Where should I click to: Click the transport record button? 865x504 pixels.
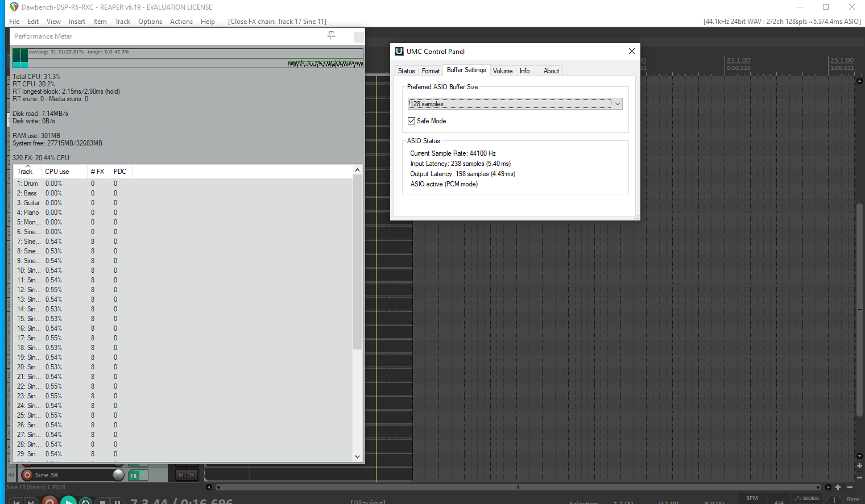(x=49, y=501)
